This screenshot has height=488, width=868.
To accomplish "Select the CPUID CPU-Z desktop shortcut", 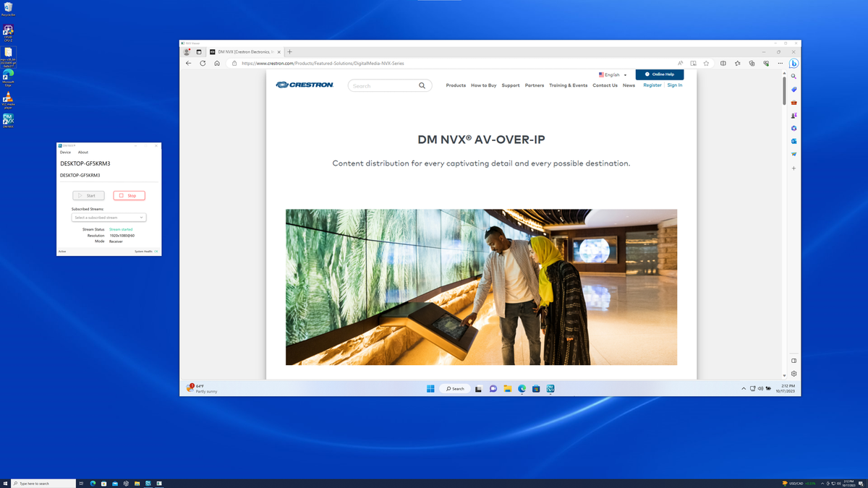I will [x=8, y=33].
